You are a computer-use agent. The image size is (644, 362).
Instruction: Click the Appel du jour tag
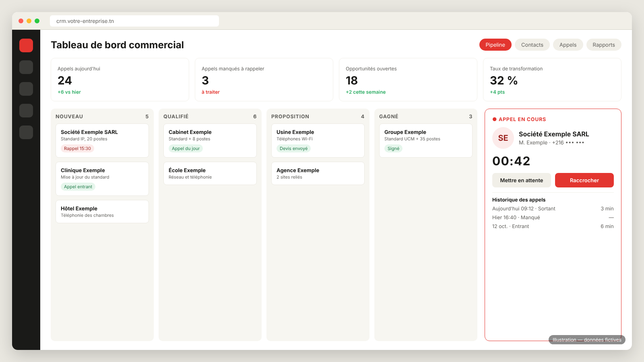186,148
